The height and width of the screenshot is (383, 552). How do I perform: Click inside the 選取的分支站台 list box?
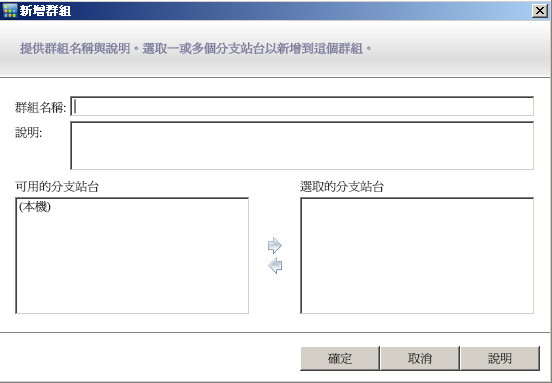coord(417,256)
